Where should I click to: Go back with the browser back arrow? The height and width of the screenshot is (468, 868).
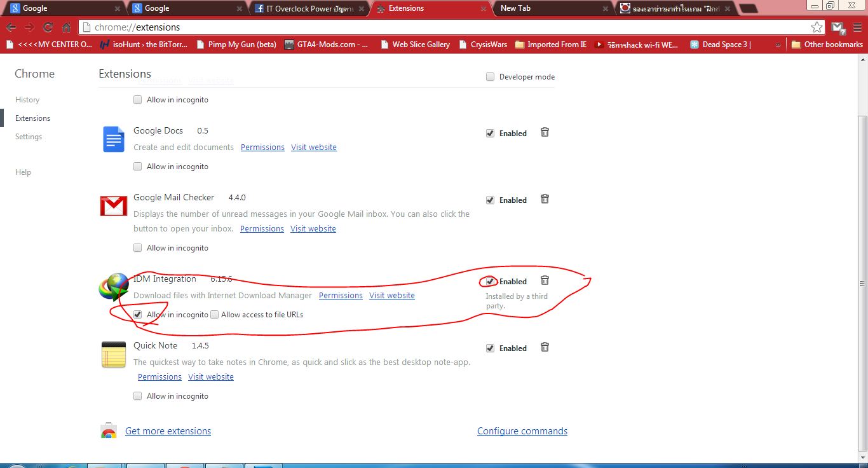click(11, 27)
